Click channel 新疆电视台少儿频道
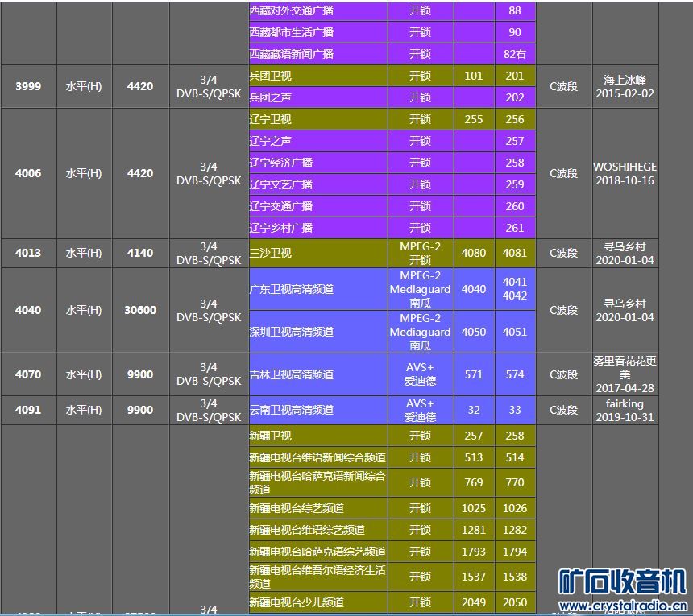The height and width of the screenshot is (616, 693). [318, 602]
